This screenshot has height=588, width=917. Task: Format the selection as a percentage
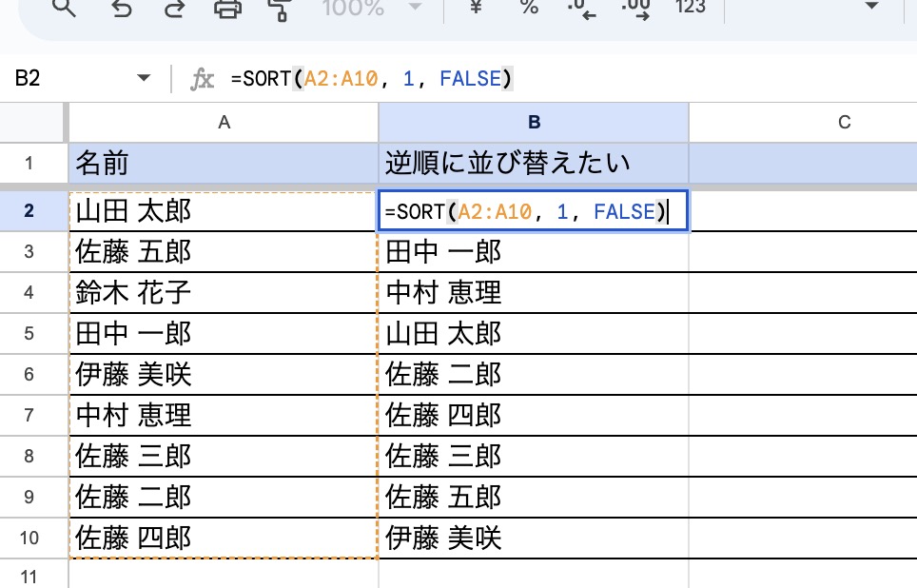pos(529,9)
